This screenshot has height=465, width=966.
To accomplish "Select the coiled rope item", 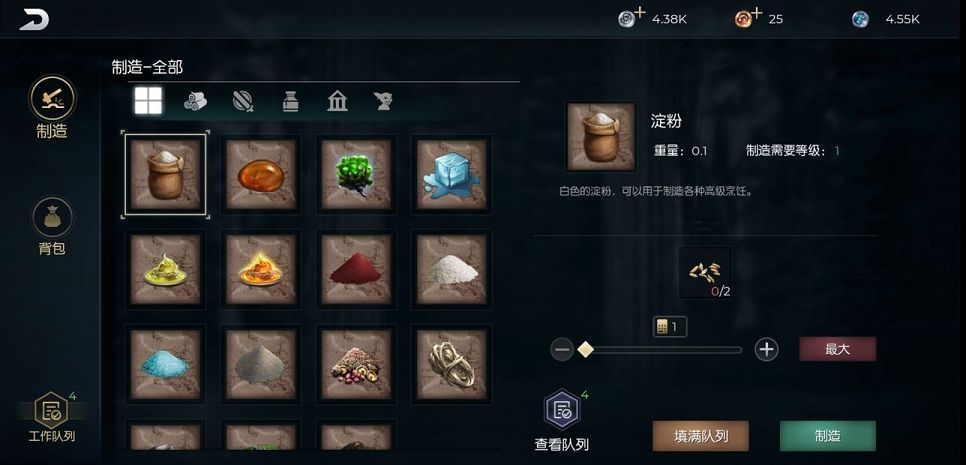I will click(x=452, y=365).
